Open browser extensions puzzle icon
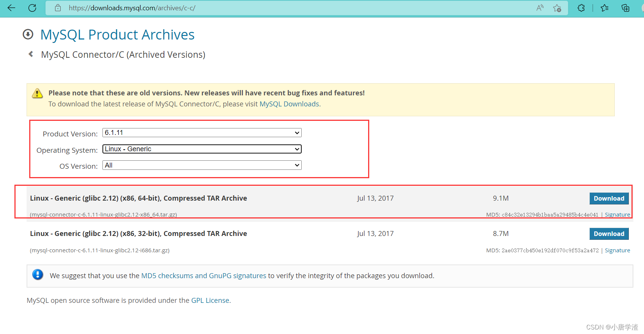Image resolution: width=644 pixels, height=334 pixels. pyautogui.click(x=581, y=8)
